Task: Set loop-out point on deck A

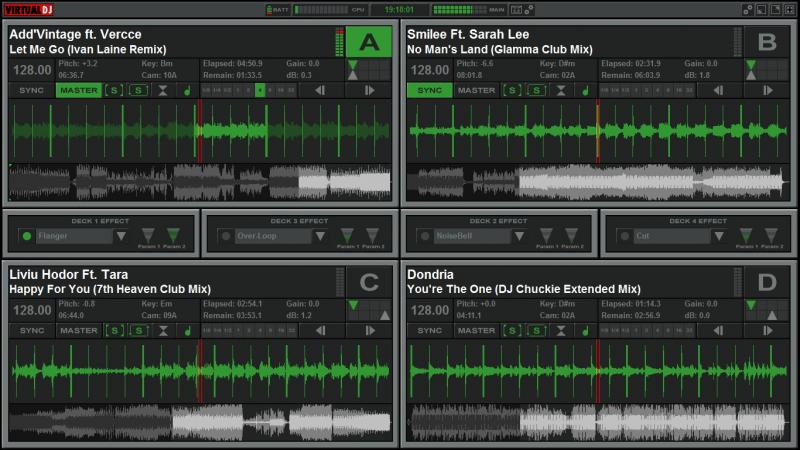Action: pyautogui.click(x=369, y=90)
